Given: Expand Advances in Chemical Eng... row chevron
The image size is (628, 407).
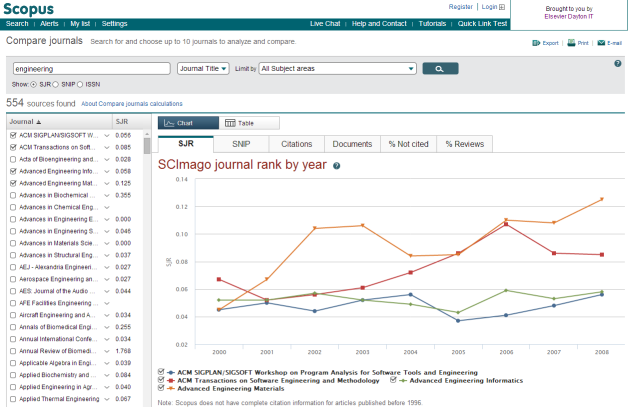Looking at the screenshot, I should tap(107, 208).
